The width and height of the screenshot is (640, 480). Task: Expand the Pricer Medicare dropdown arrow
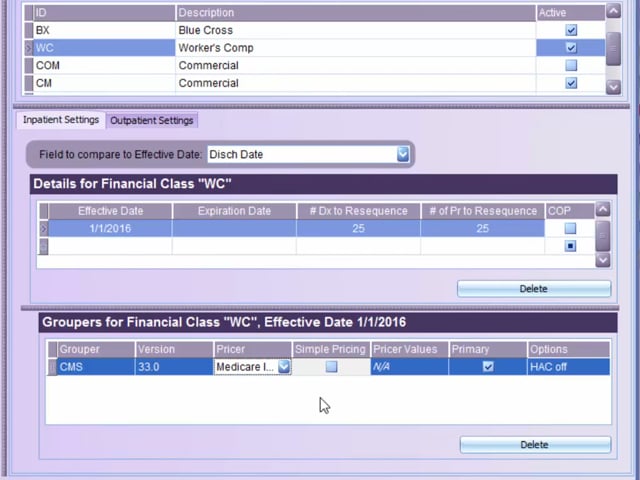[x=284, y=367]
